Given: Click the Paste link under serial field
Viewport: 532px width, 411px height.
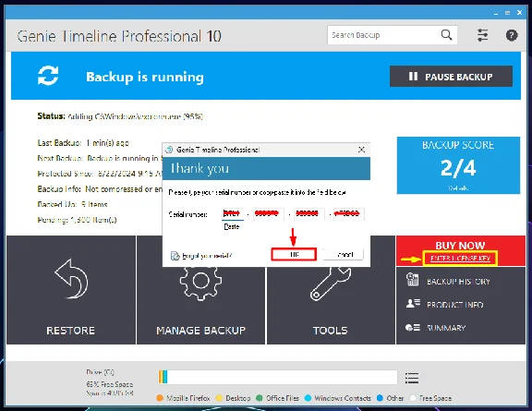Looking at the screenshot, I should [x=232, y=226].
